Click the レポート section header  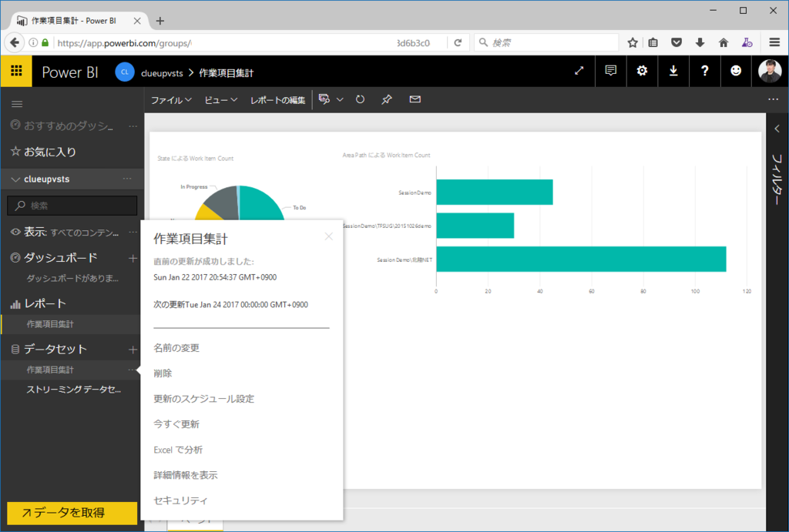[45, 303]
